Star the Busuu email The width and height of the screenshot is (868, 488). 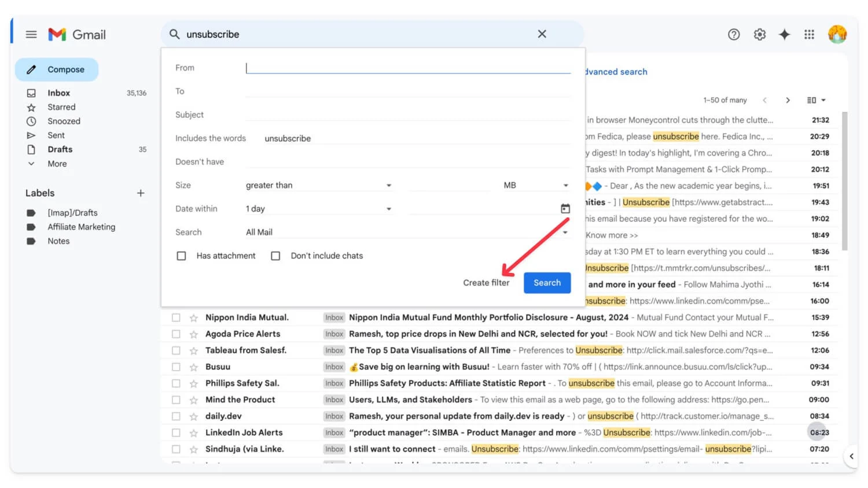pos(194,367)
